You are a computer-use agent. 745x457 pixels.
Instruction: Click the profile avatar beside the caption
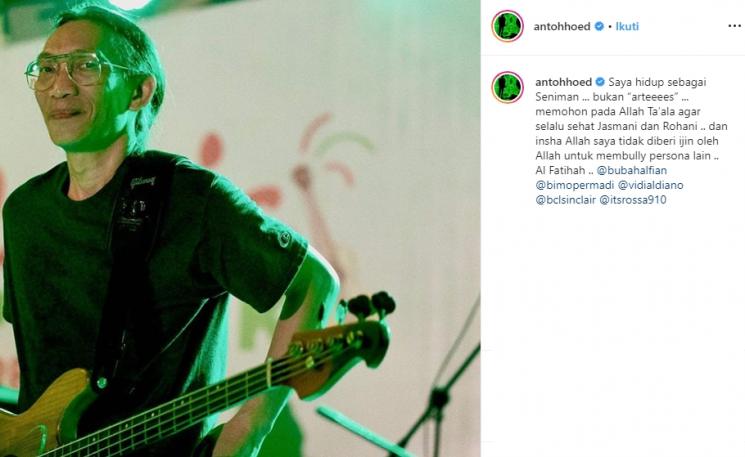507,87
